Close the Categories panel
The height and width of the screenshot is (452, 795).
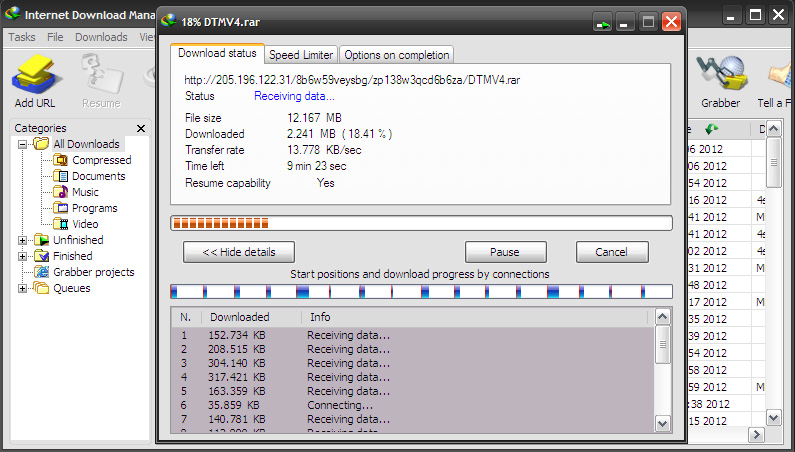click(x=141, y=128)
